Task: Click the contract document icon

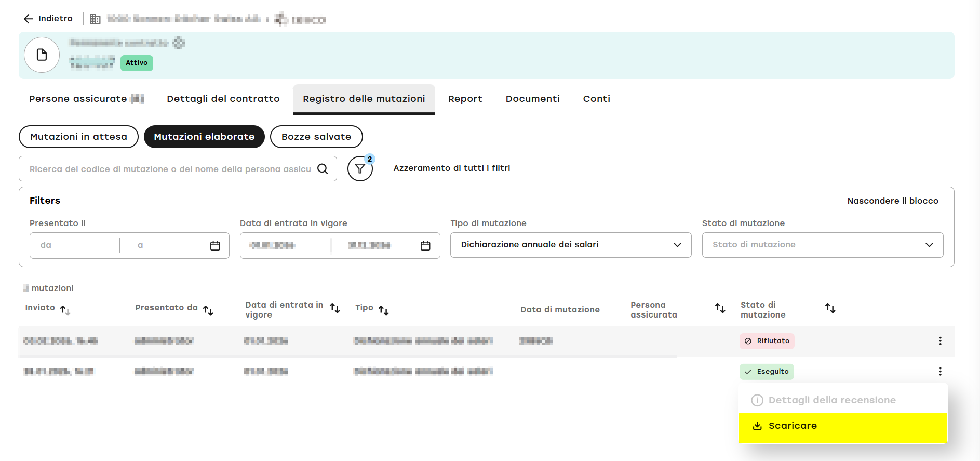Action: click(x=42, y=55)
